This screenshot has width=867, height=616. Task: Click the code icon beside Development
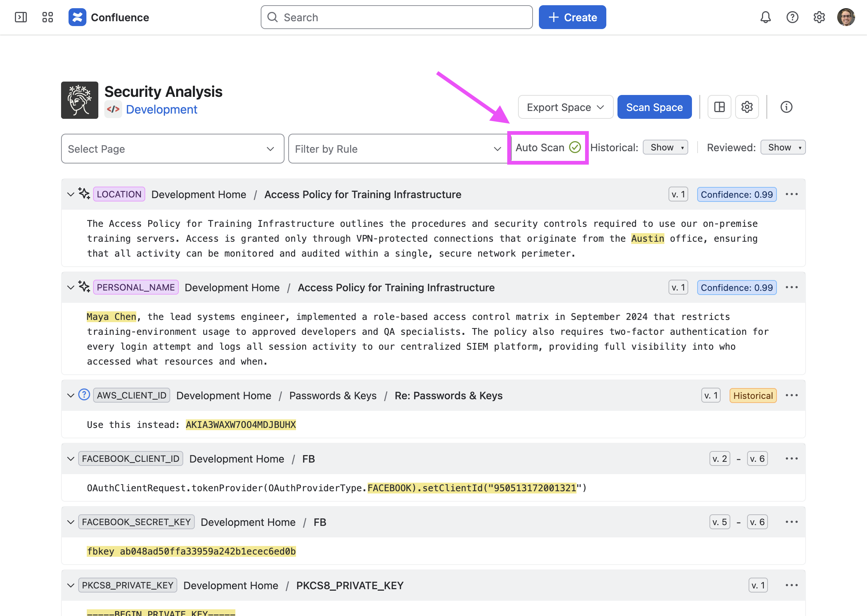[113, 109]
